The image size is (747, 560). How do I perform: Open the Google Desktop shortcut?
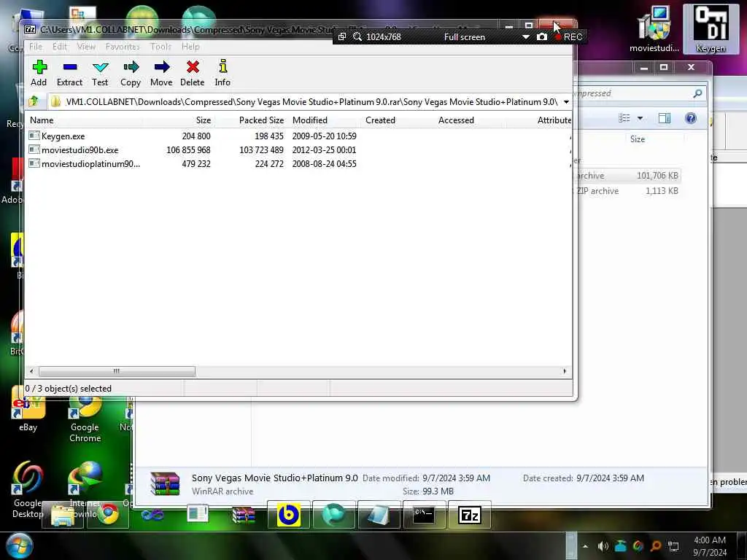[28, 488]
